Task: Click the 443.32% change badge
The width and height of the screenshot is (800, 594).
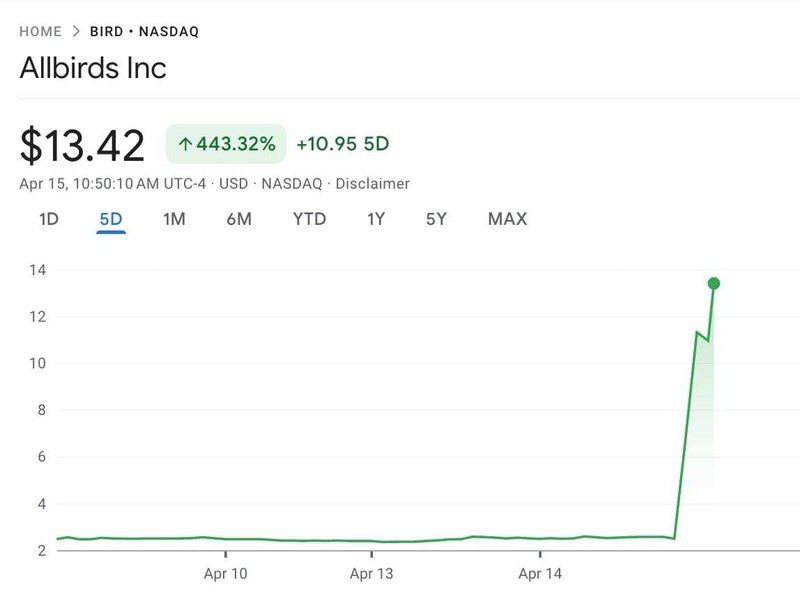Action: 226,144
